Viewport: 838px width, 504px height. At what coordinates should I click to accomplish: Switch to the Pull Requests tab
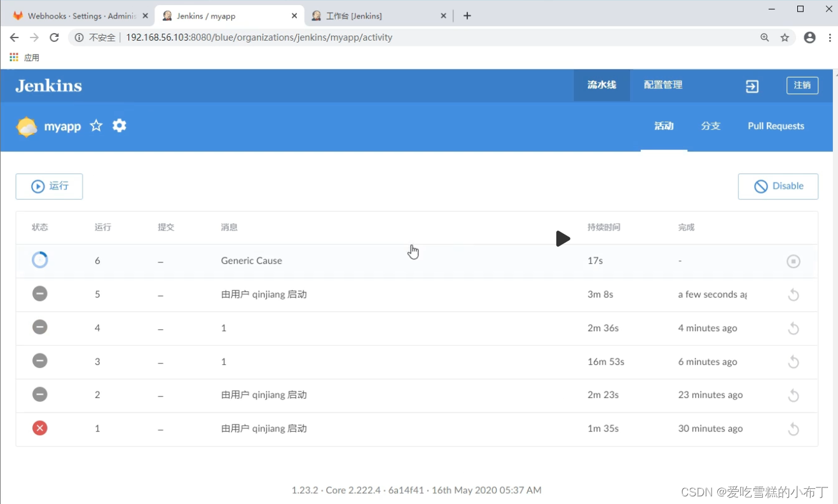coord(776,126)
